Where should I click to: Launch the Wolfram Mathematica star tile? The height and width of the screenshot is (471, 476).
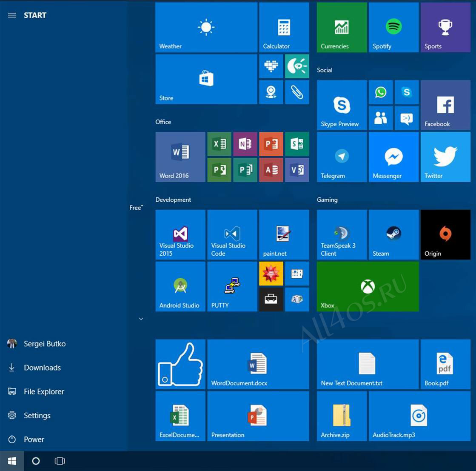[x=271, y=274]
